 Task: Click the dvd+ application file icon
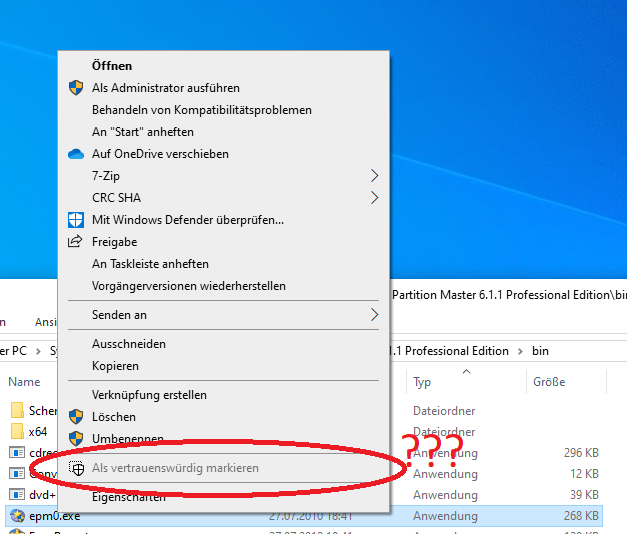pyautogui.click(x=17, y=495)
